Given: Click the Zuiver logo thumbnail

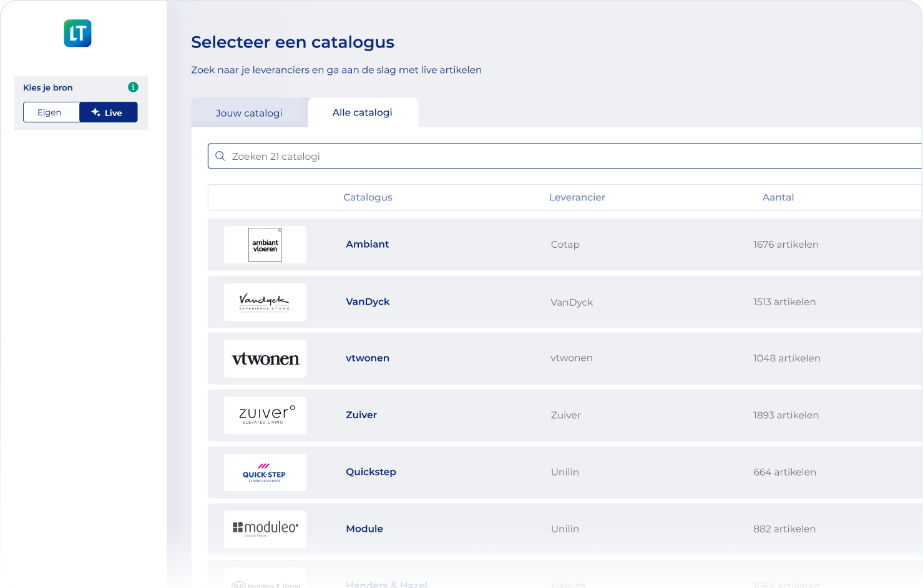Looking at the screenshot, I should click(265, 416).
